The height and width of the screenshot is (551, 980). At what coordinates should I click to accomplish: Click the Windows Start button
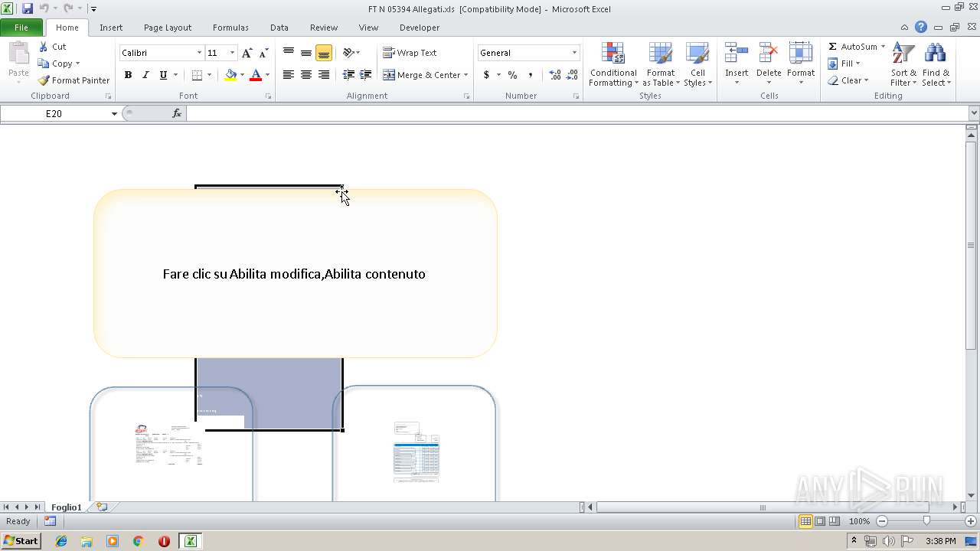[21, 541]
